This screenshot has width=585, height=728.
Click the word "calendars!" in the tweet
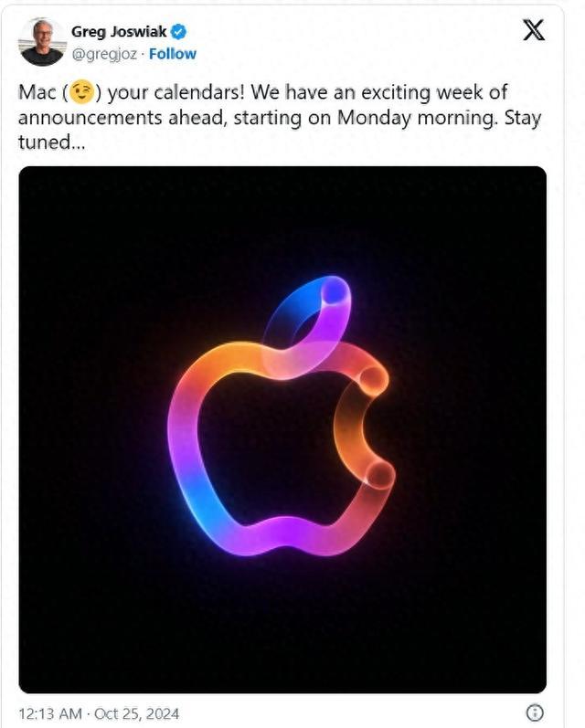199,92
